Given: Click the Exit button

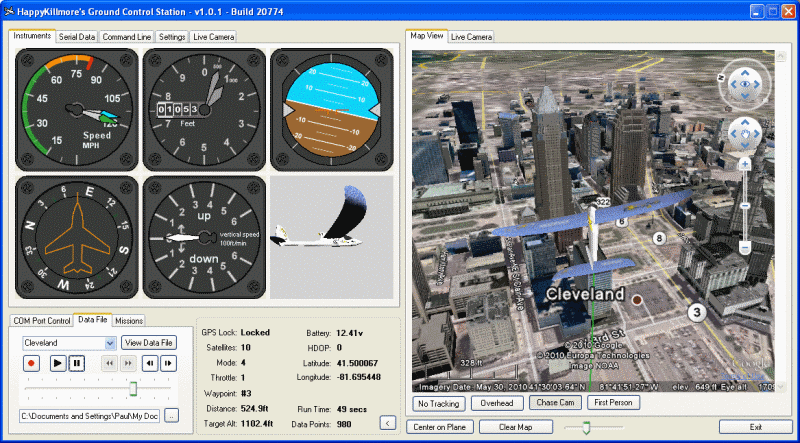Looking at the screenshot, I should point(756,427).
